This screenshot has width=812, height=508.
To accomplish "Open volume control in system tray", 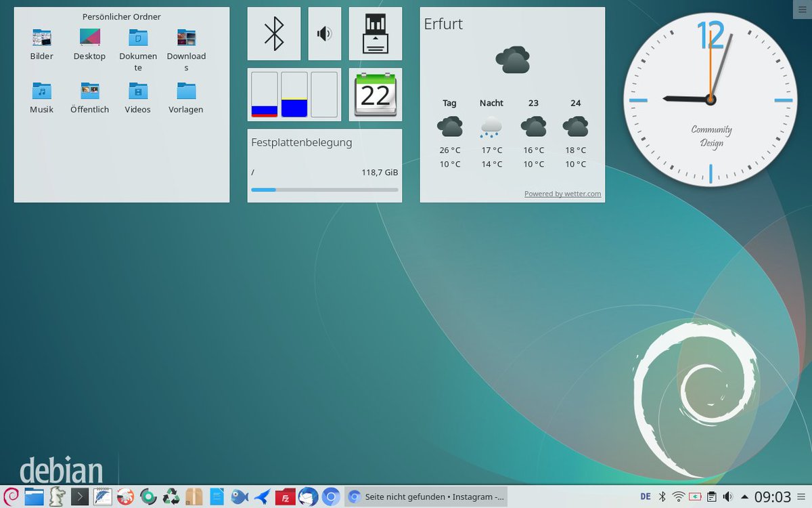I will (x=728, y=496).
